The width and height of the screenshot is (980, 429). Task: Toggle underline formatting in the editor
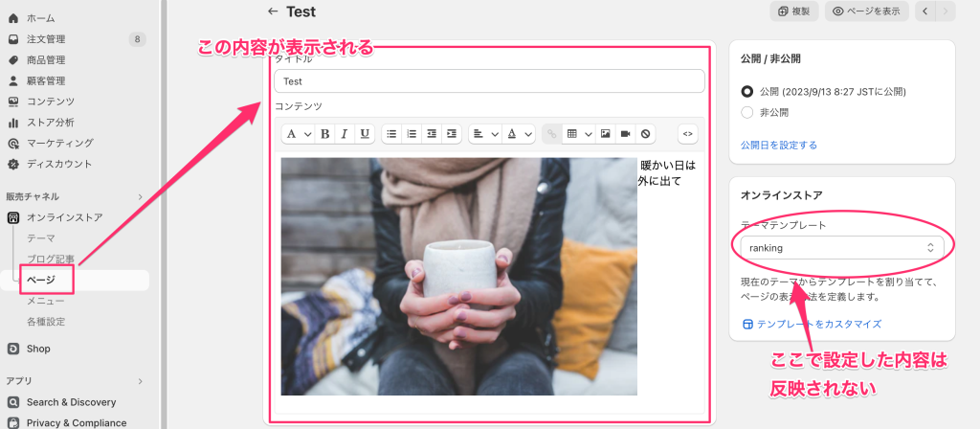365,134
